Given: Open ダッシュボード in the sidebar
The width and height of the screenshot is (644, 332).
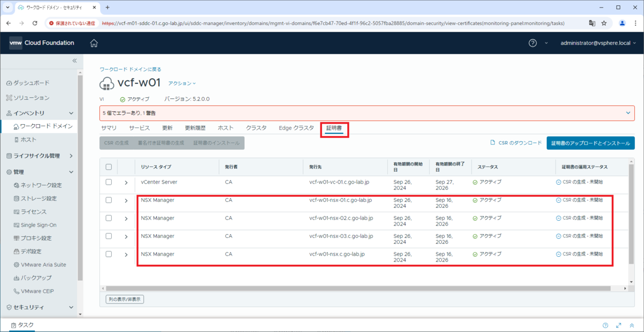Looking at the screenshot, I should click(x=27, y=83).
